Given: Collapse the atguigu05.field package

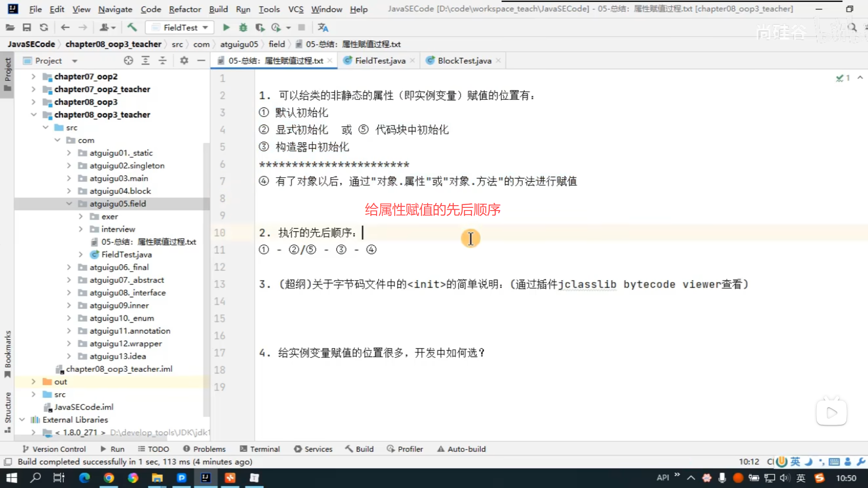Looking at the screenshot, I should coord(69,204).
